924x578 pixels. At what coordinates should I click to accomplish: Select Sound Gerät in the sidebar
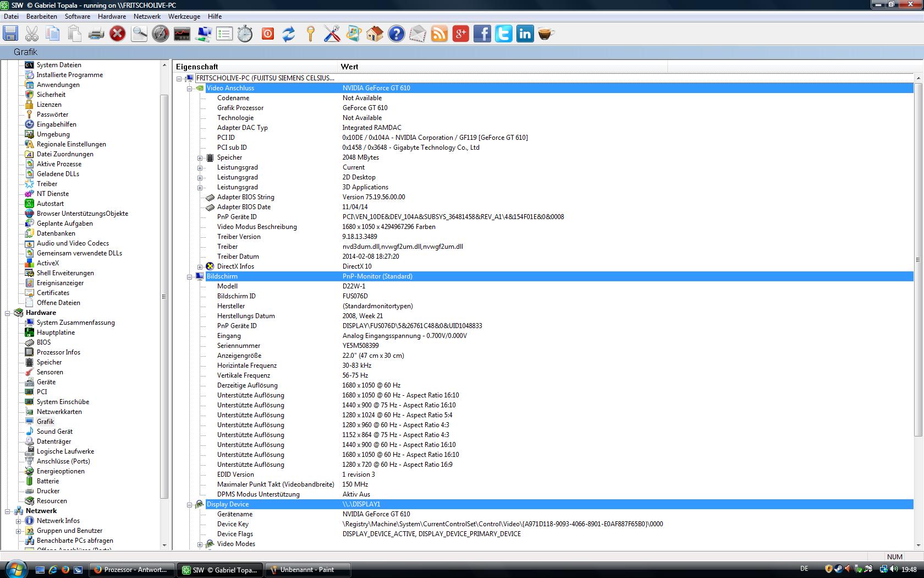[x=54, y=432]
